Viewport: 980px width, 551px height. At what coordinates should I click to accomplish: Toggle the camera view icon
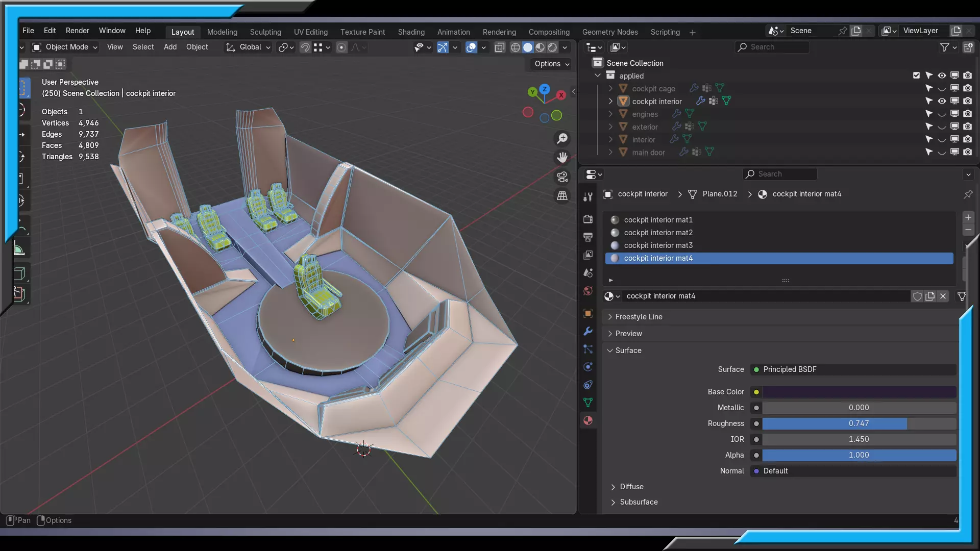[562, 177]
